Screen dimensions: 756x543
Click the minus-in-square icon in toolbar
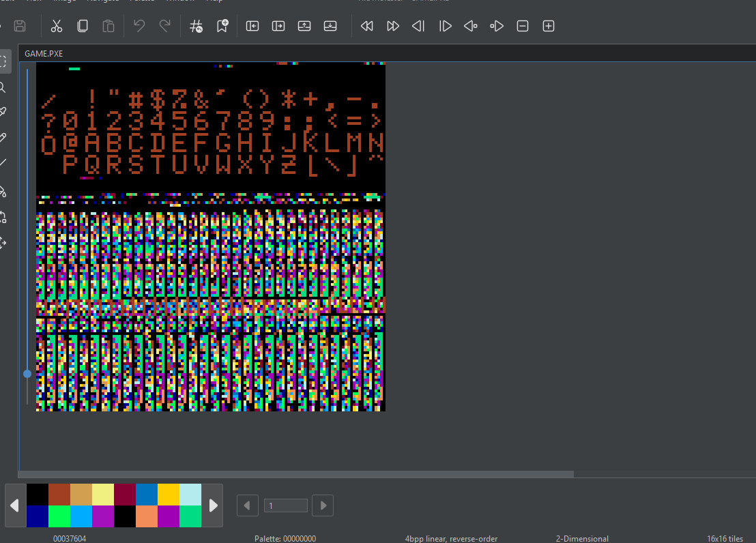pyautogui.click(x=523, y=26)
